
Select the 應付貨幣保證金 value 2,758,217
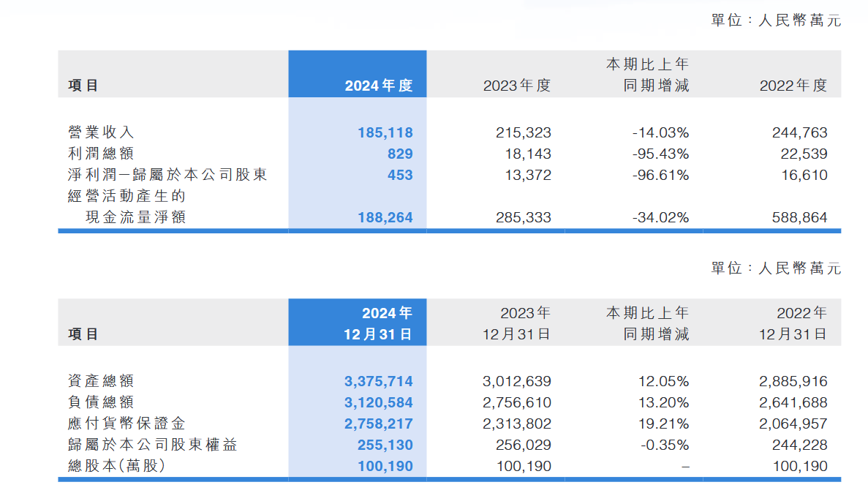point(379,424)
